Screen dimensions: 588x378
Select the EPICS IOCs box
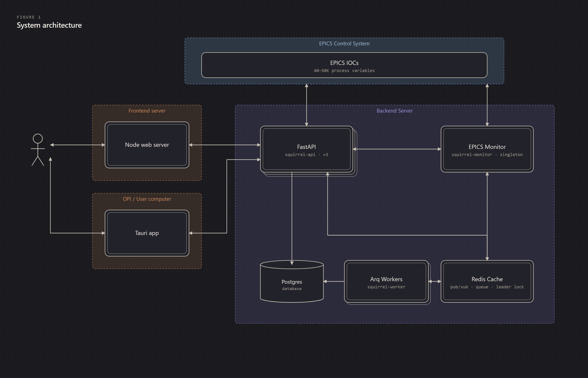344,65
